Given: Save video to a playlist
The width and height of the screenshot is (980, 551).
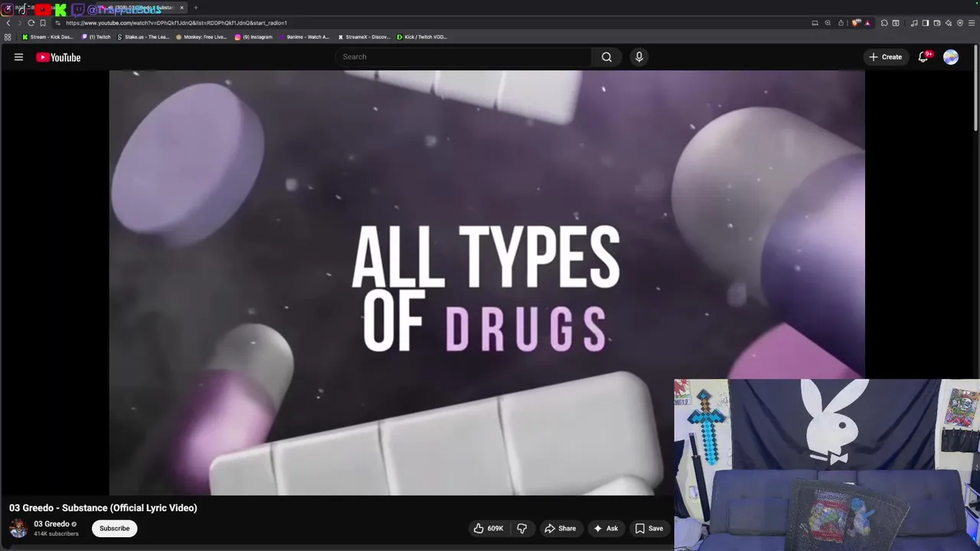Looking at the screenshot, I should click(x=648, y=528).
